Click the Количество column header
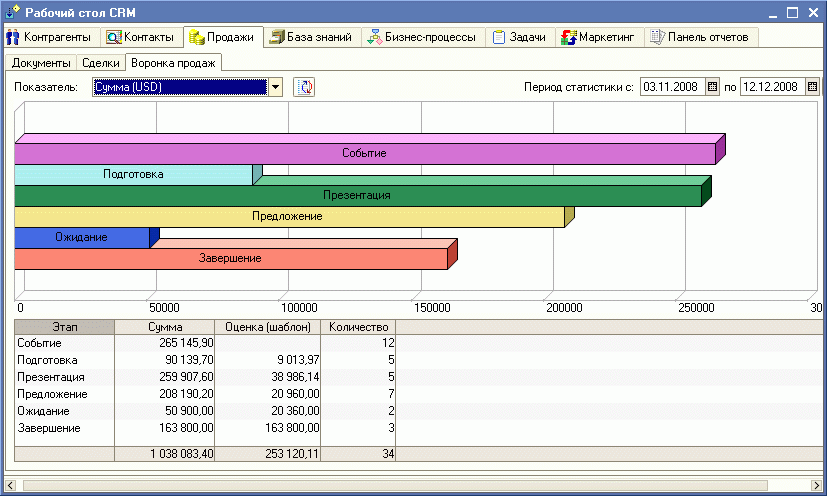827x496 pixels. 357,327
